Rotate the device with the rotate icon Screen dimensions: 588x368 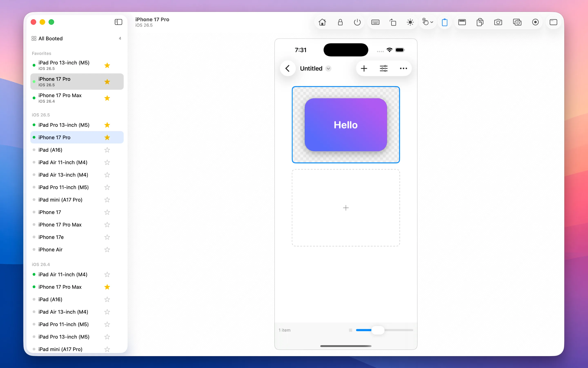pos(393,22)
